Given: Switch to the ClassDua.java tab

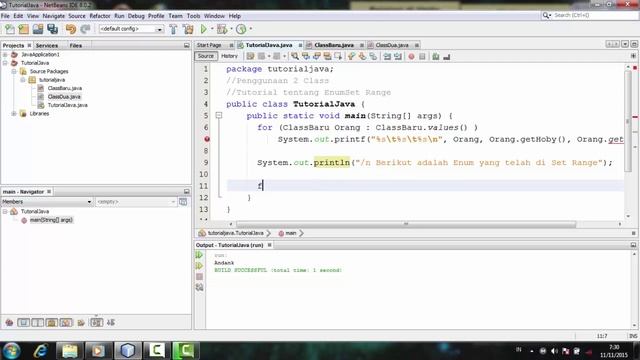Looking at the screenshot, I should click(392, 45).
